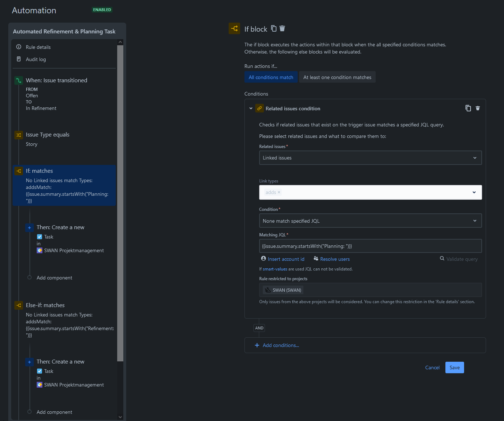
Task: Select first 'Then: Create a new' action
Action: pyautogui.click(x=60, y=227)
